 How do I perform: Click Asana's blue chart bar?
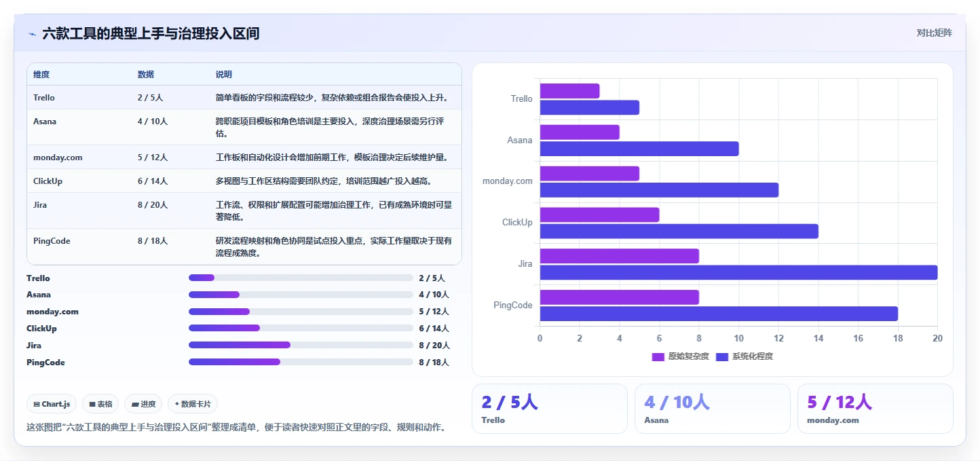[639, 149]
